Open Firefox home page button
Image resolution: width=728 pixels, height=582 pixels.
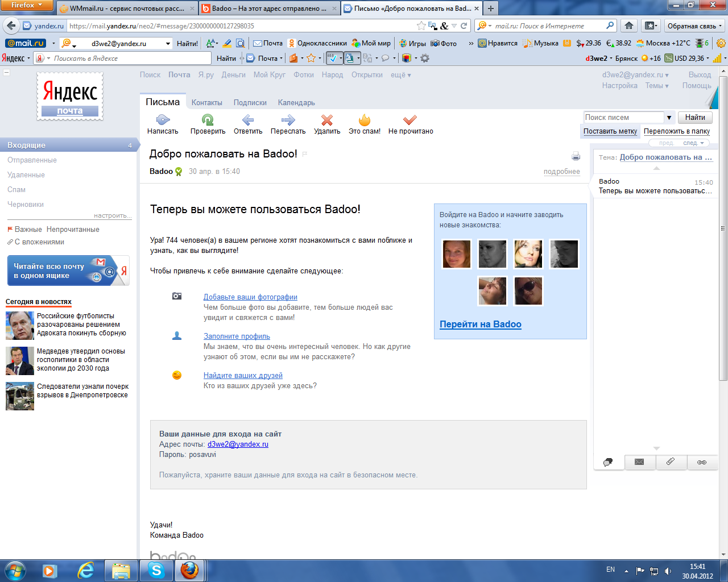click(x=629, y=26)
